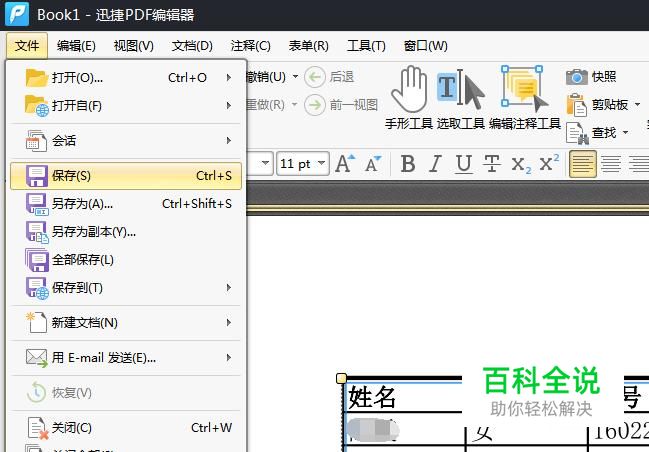The height and width of the screenshot is (452, 649).
Task: Click the 后退 back arrow icon
Action: (315, 77)
